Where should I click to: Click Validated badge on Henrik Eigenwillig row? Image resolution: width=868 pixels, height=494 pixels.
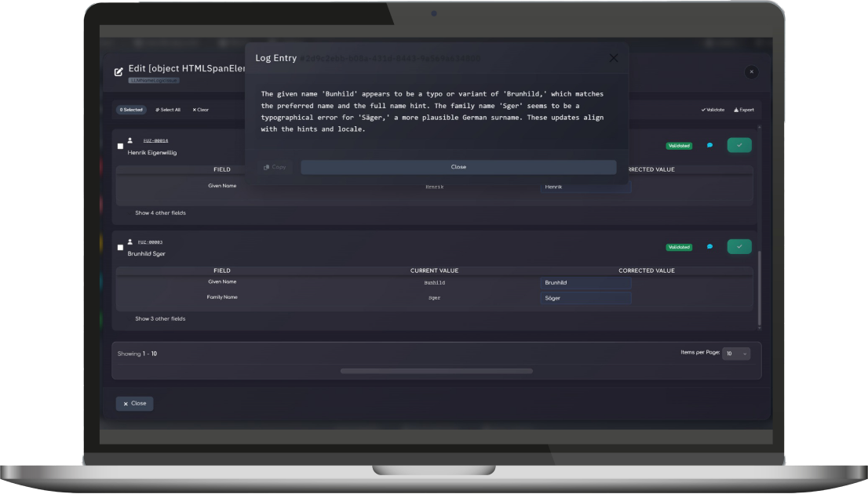[x=679, y=146]
